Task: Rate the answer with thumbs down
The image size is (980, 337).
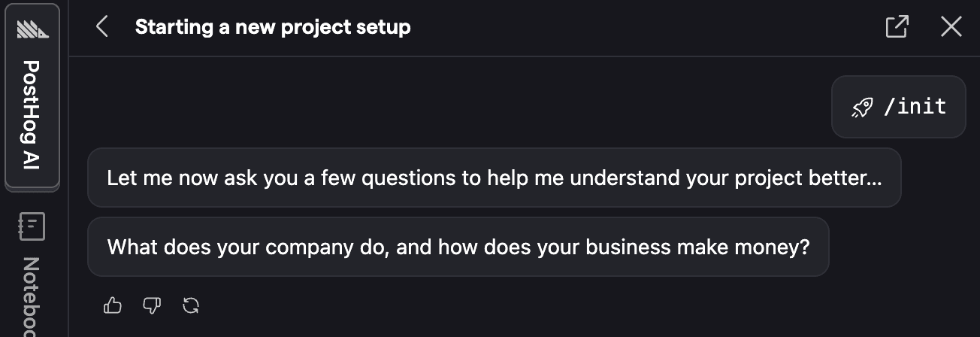Action: [x=152, y=305]
